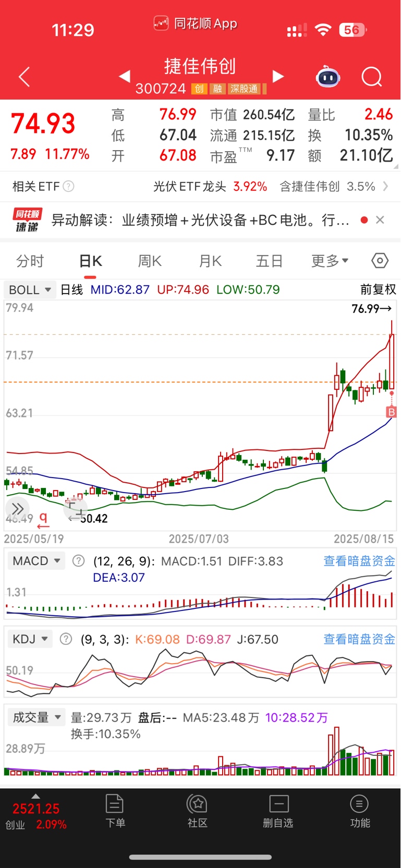Open the 相关ETF right chevron
401x868 pixels.
(386, 186)
